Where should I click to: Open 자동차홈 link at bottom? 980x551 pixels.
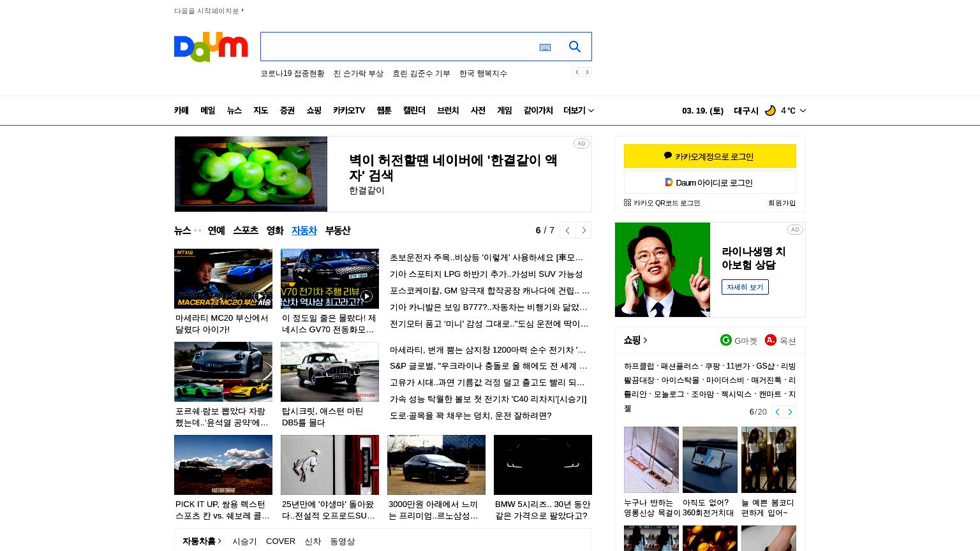point(202,541)
